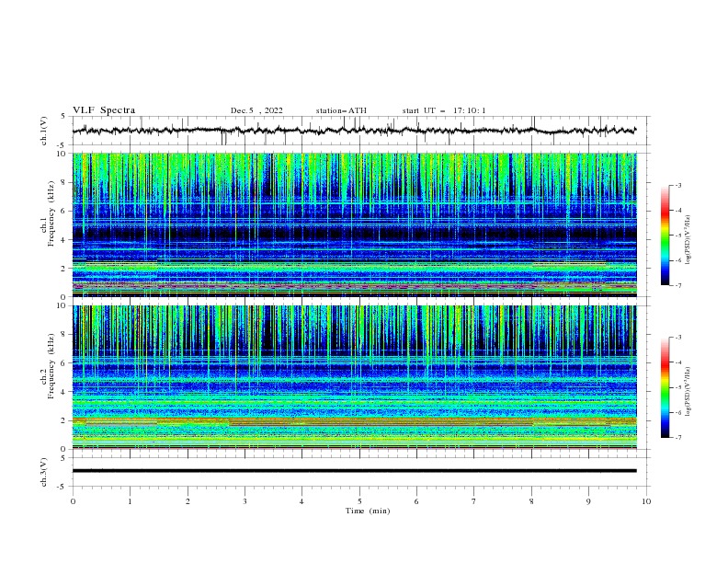Click time axis tick label "8"
Image resolution: width=728 pixels, height=563 pixels.
(x=531, y=501)
